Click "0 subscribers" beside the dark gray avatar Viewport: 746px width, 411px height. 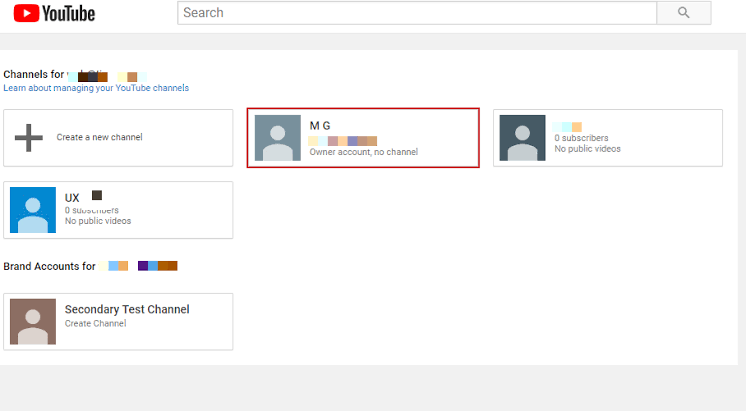click(581, 138)
